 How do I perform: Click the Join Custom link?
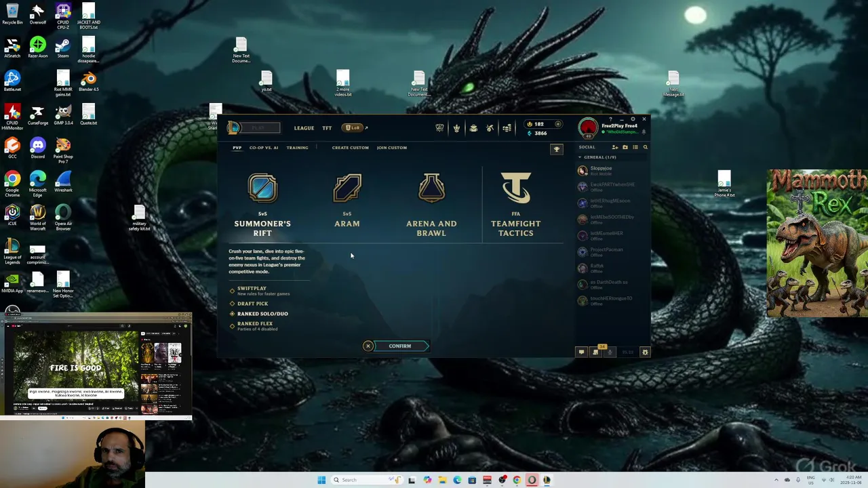(392, 148)
